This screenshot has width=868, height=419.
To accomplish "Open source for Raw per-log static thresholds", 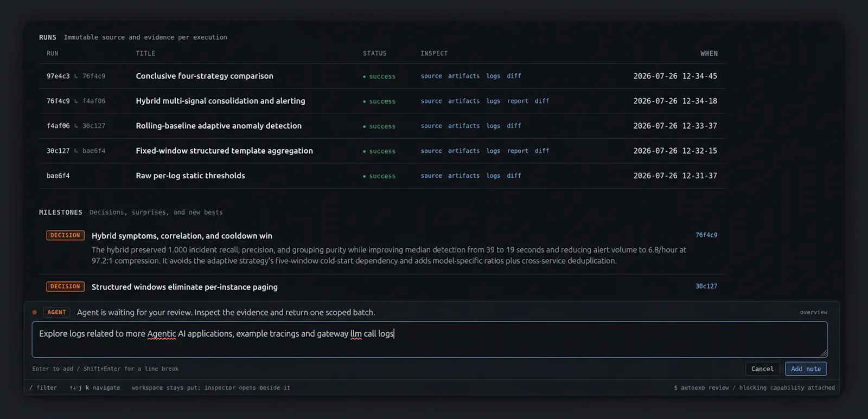I will coord(431,176).
